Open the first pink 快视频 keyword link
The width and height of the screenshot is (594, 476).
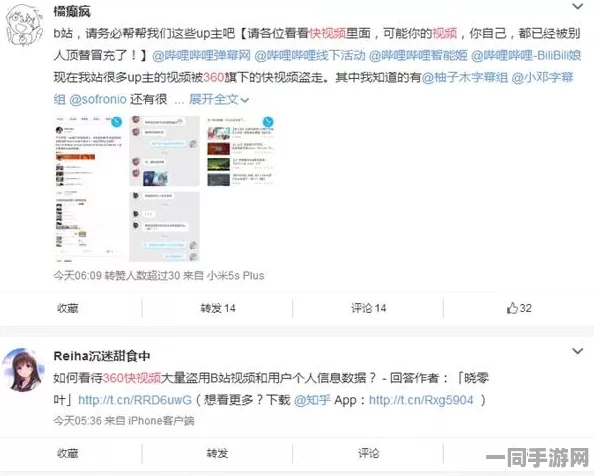click(327, 33)
